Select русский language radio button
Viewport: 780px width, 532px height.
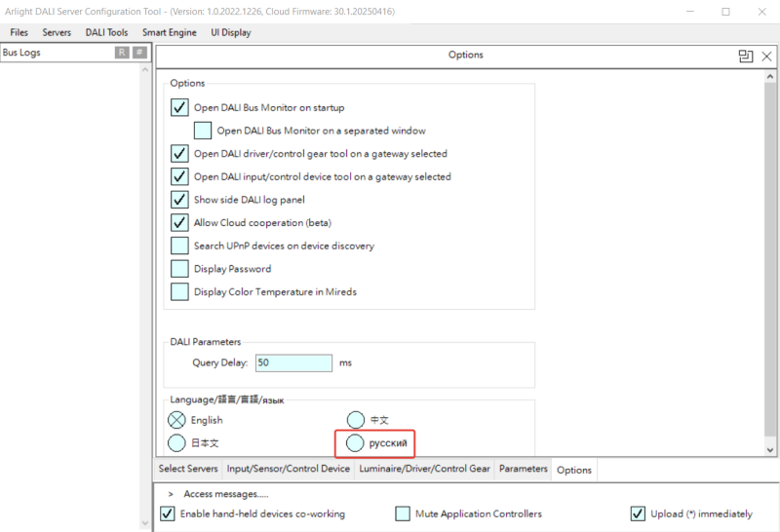(355, 443)
